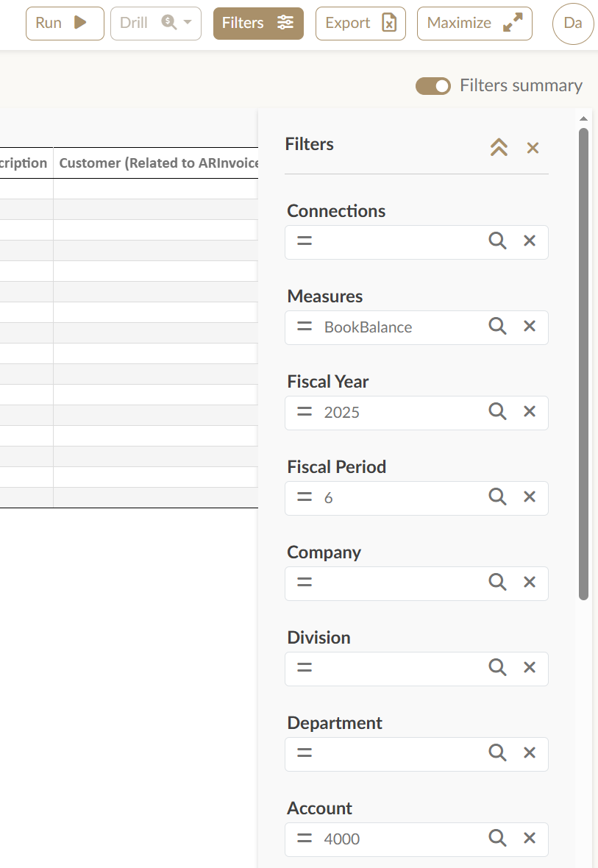598x868 pixels.
Task: Search values for Connections filter
Action: (497, 241)
